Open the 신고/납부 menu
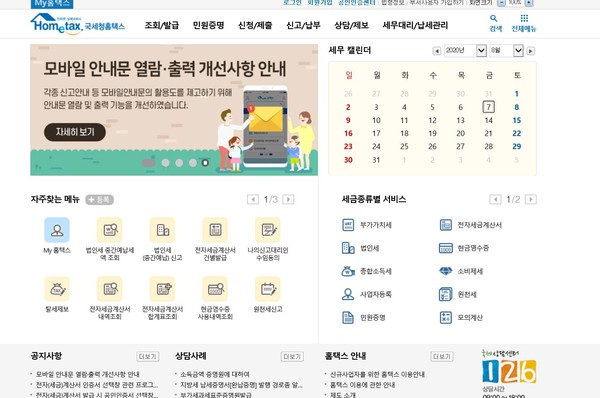Image resolution: width=600 pixels, height=398 pixels. pos(303,25)
